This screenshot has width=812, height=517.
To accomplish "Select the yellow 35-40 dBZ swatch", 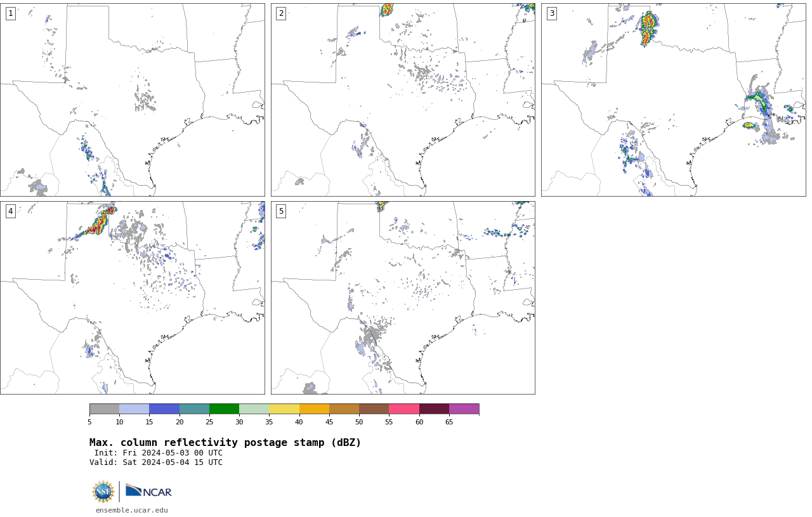I will click(x=284, y=409).
